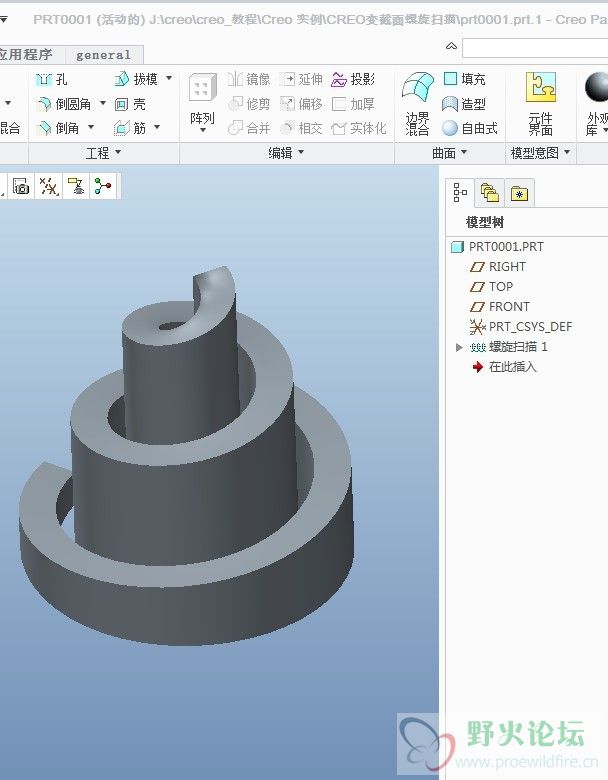Show the folder browser tab
The image size is (608, 780).
coord(490,193)
